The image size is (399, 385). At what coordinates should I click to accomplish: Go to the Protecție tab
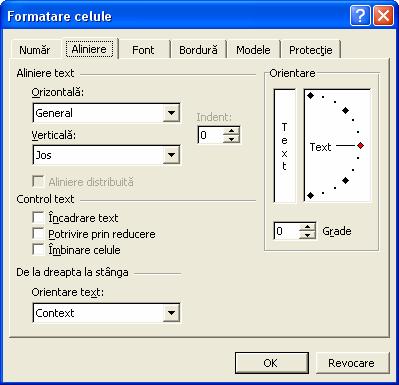[x=311, y=50]
